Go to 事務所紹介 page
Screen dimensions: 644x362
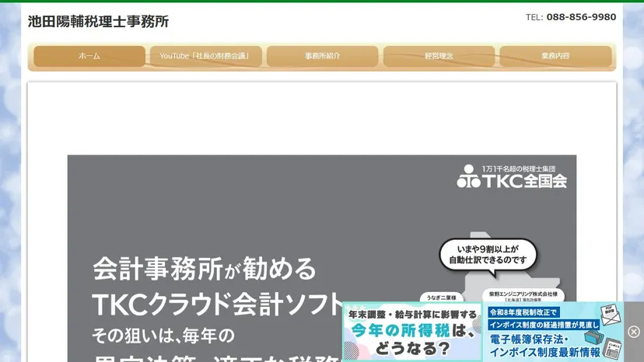323,56
